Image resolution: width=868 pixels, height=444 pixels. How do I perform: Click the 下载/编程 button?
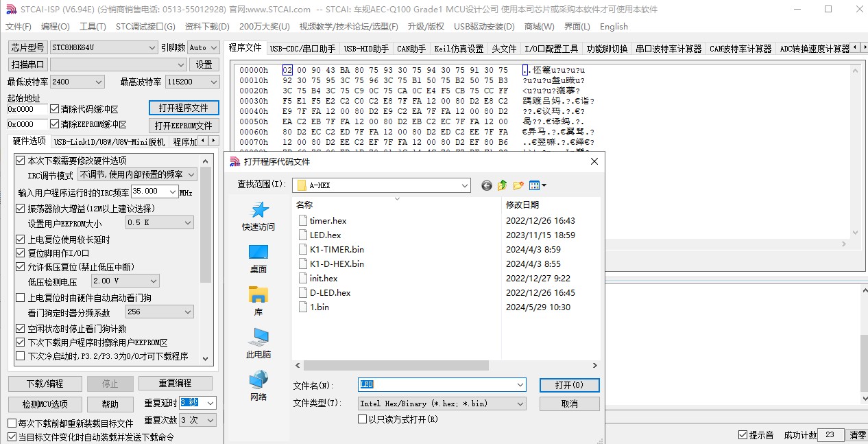[45, 384]
